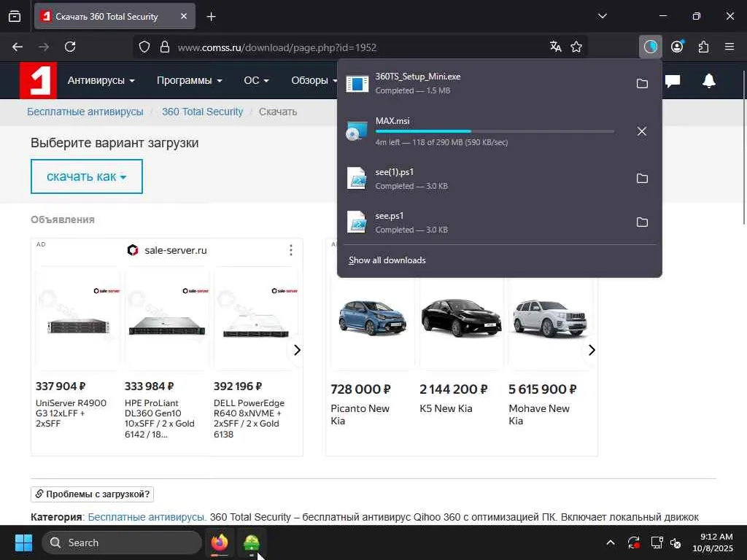The height and width of the screenshot is (560, 747).
Task: Open the Firefox View tab icon
Action: 15,17
